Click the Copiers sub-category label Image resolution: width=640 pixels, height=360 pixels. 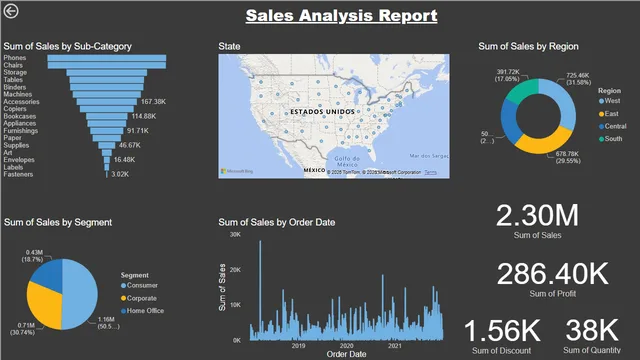pos(15,109)
